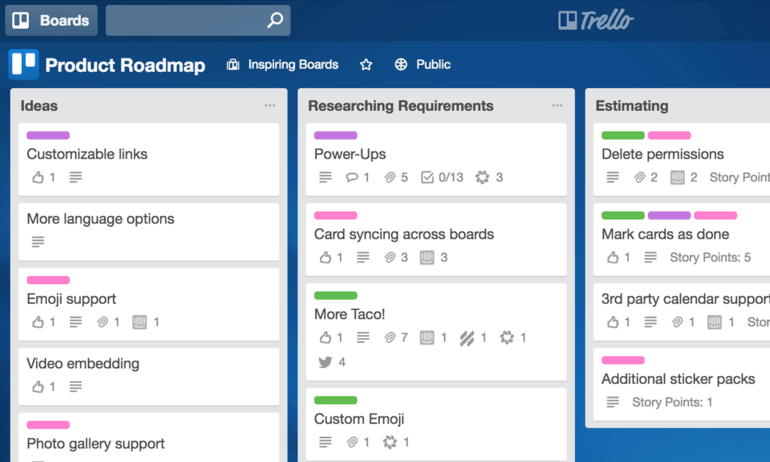Click green label on More Taco! card

[335, 295]
